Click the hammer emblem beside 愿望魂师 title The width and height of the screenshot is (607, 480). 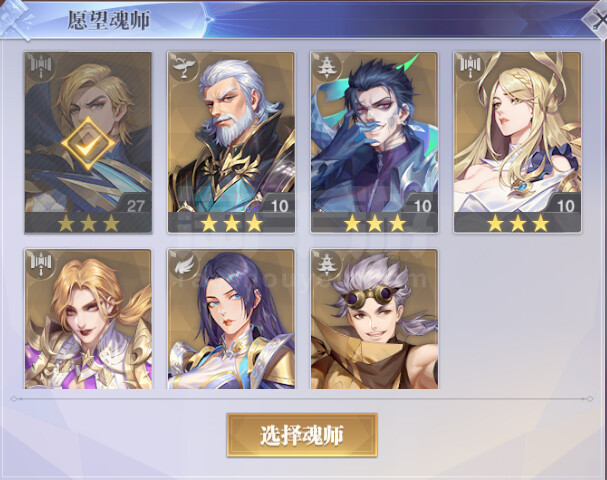[17, 17]
